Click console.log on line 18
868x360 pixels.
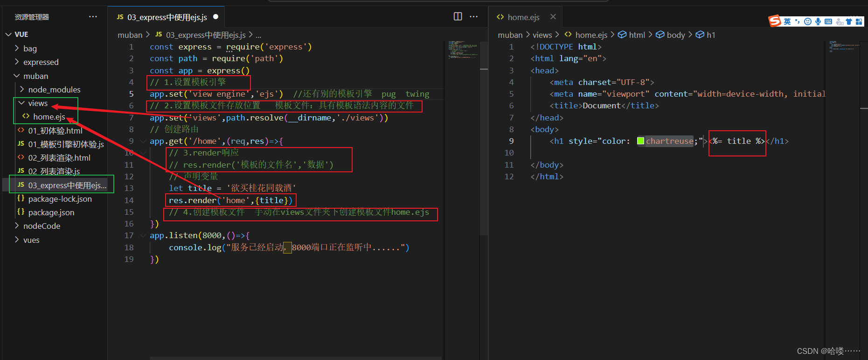[195, 247]
